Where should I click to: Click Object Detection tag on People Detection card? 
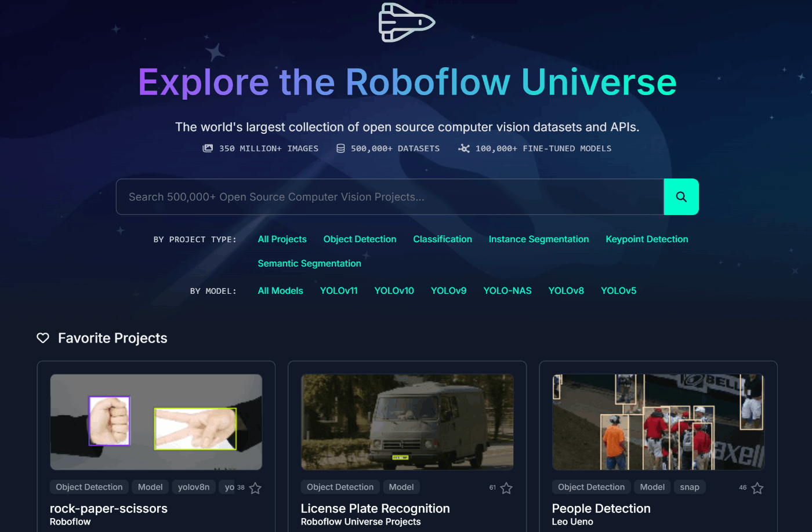point(591,487)
